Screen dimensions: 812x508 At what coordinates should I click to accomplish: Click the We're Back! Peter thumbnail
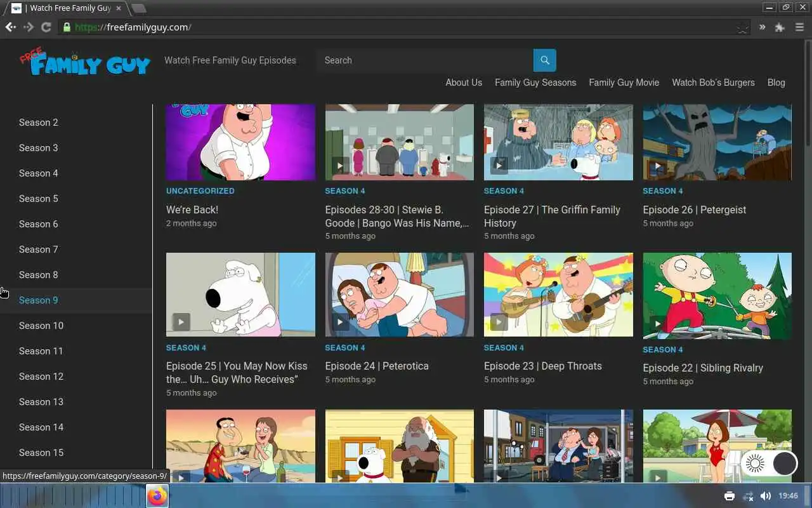(x=240, y=142)
